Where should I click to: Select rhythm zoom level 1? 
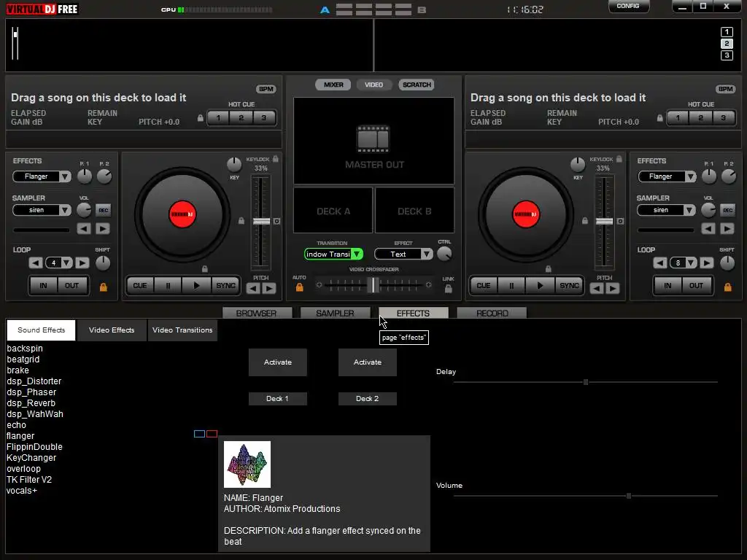(x=727, y=32)
